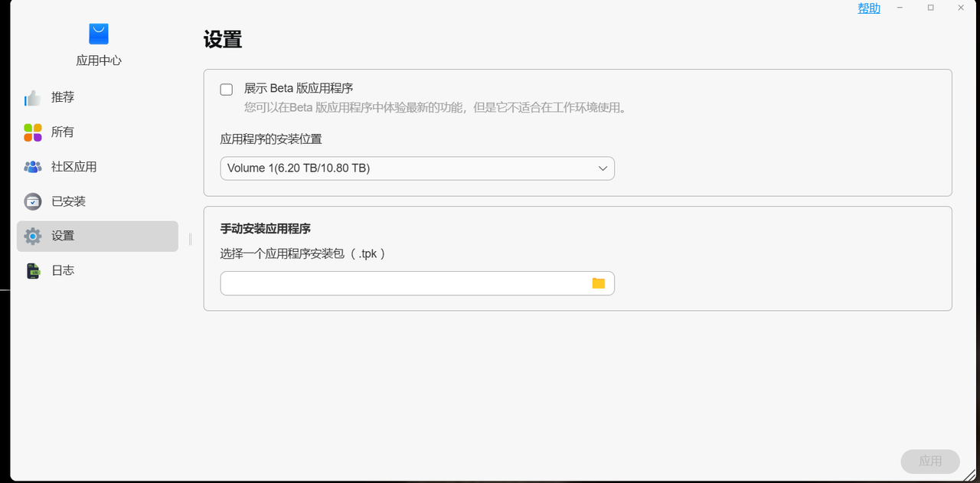Click the colorful grid icon beside 所有

coord(32,132)
